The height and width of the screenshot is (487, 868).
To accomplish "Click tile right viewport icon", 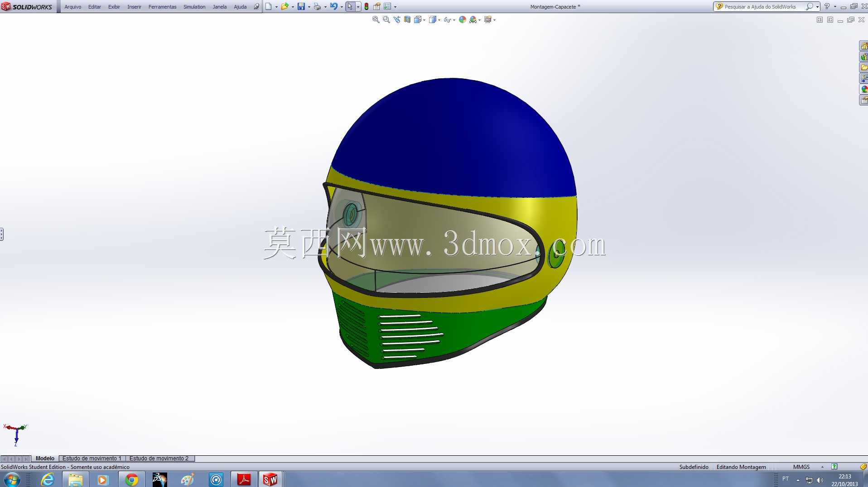I will [830, 20].
